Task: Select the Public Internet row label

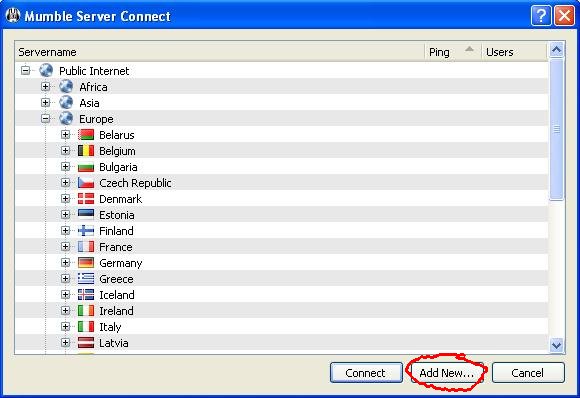Action: [x=94, y=71]
